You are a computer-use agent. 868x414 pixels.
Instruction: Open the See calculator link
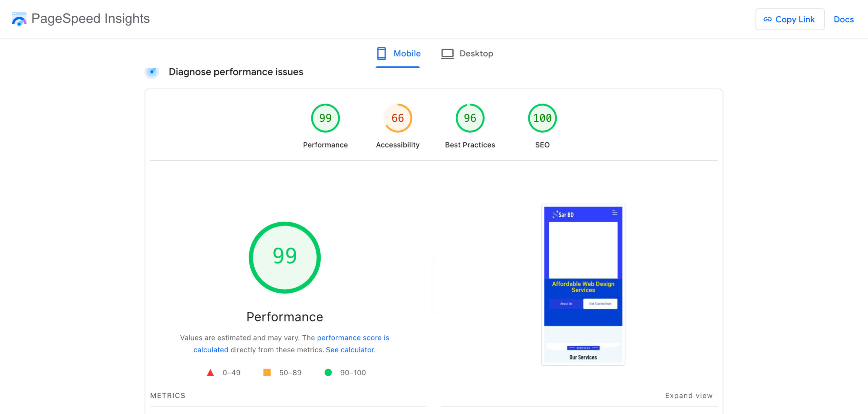pos(350,350)
